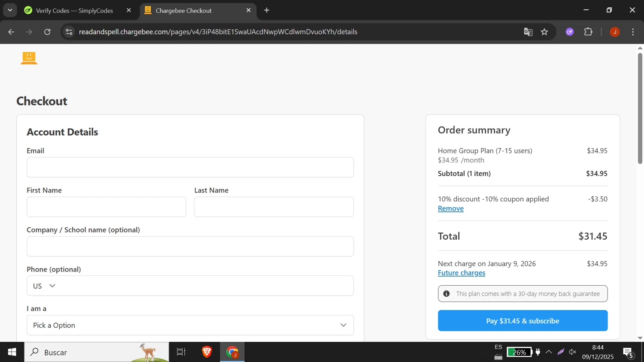Open a new browser tab
Viewport: 644px width, 362px height.
[267, 10]
